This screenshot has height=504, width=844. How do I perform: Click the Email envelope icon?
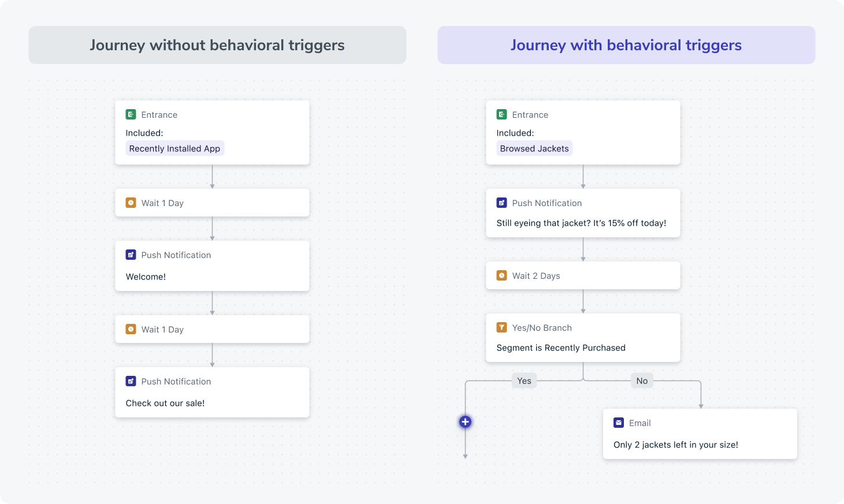pyautogui.click(x=619, y=423)
